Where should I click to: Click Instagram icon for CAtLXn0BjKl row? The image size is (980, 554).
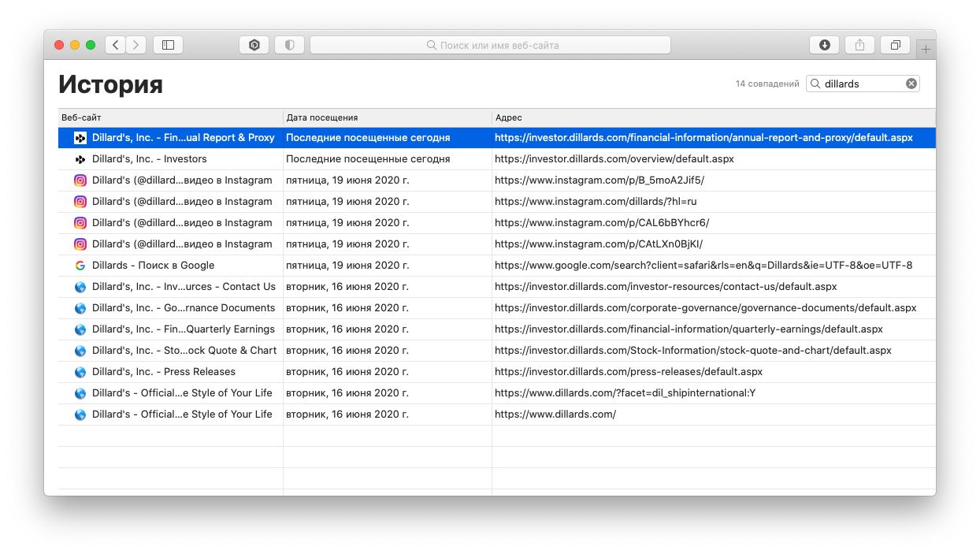click(80, 244)
